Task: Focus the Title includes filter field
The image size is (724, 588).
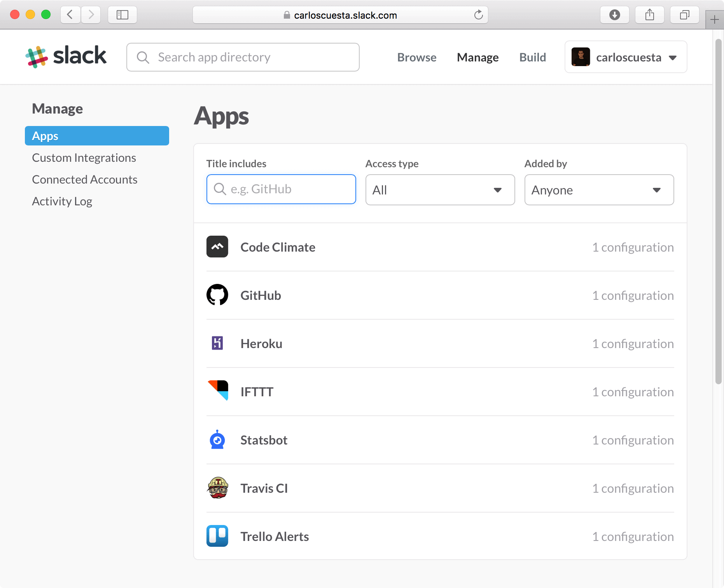Action: click(x=281, y=189)
